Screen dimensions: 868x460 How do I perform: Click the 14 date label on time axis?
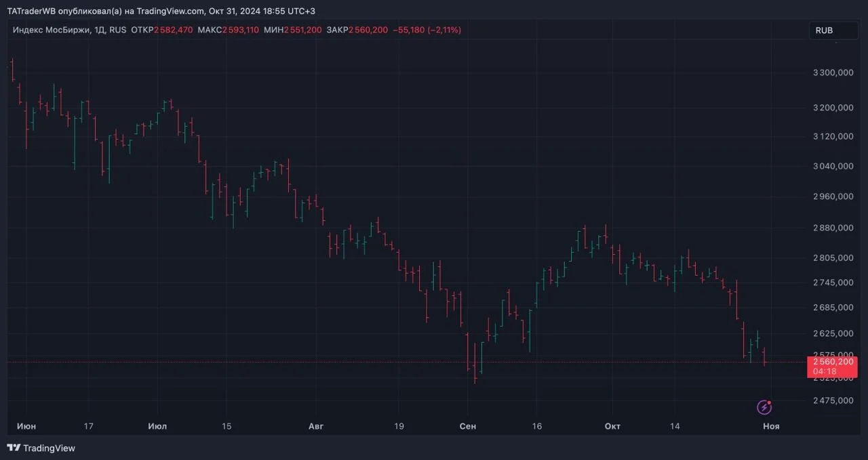point(674,426)
